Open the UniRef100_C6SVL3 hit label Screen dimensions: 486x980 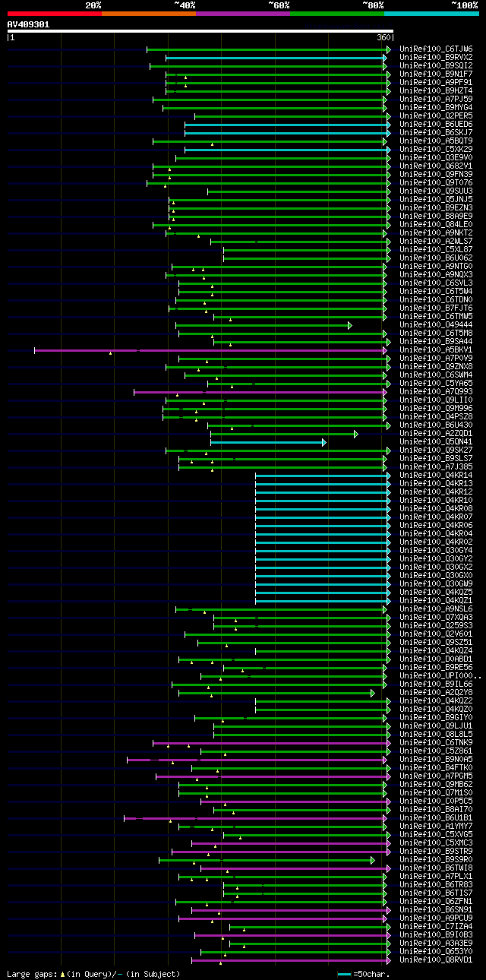435,283
